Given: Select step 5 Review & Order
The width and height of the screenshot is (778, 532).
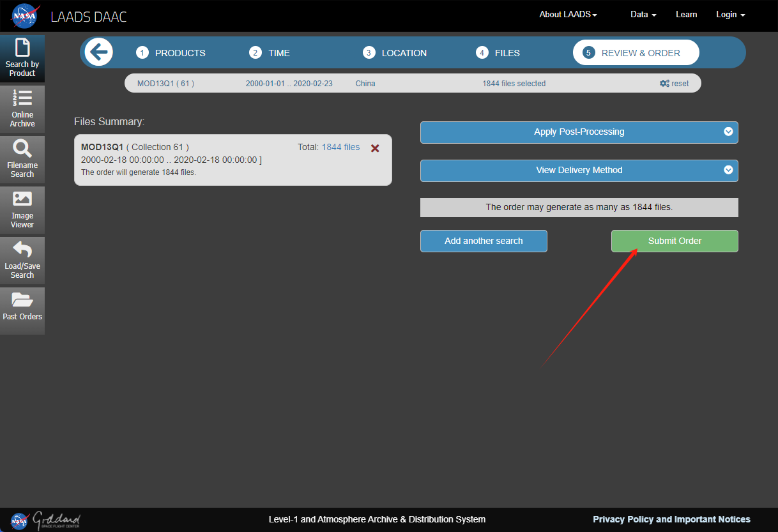Looking at the screenshot, I should [x=636, y=53].
